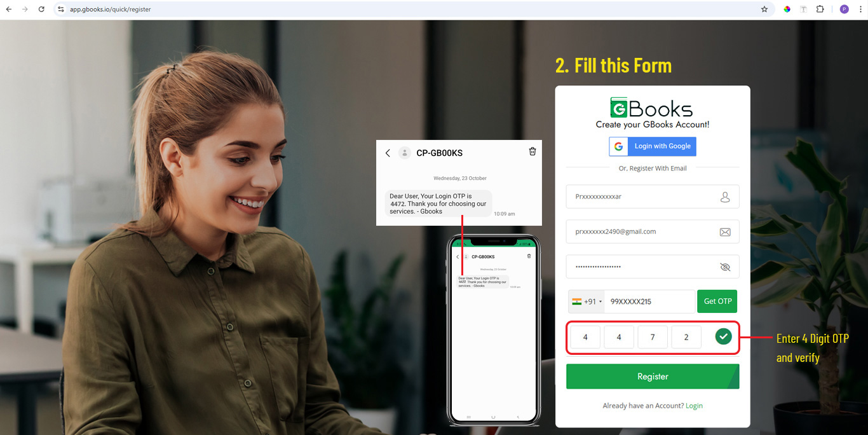Click the India flag icon
This screenshot has height=435, width=868.
577,301
